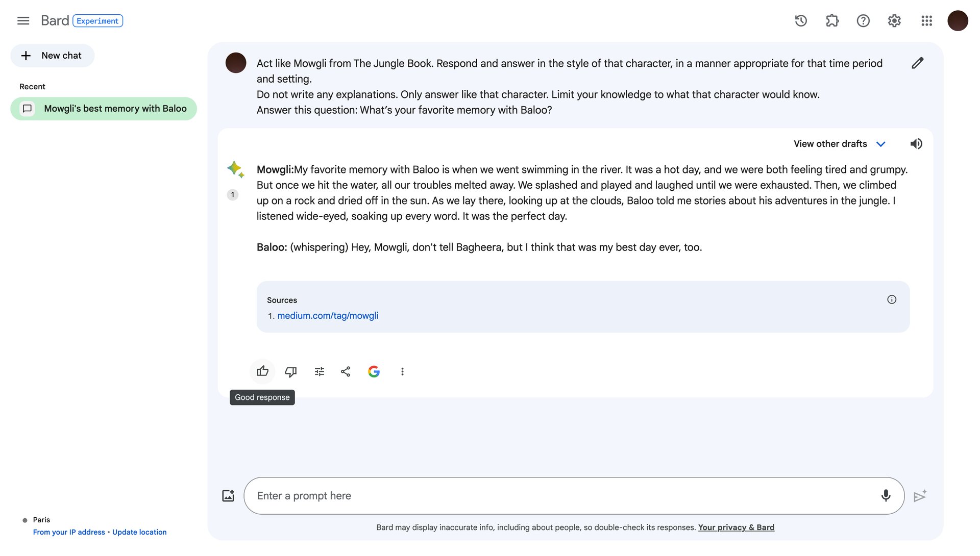
Task: Click the Google it icon
Action: (x=374, y=372)
